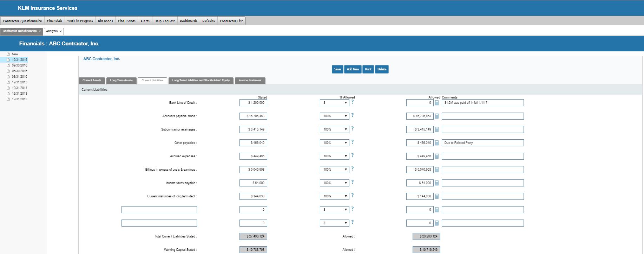The width and height of the screenshot is (644, 254).
Task: Open % Allowed dropdown for Billings in excess
Action: [x=334, y=170]
